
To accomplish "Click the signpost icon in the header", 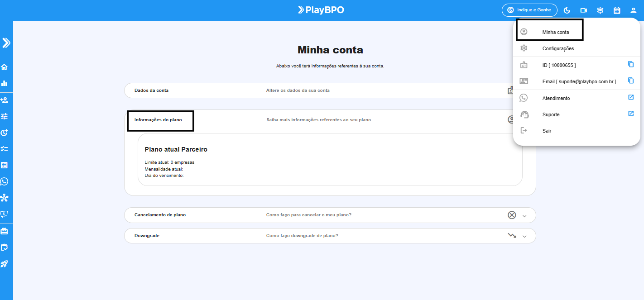I will click(x=600, y=10).
